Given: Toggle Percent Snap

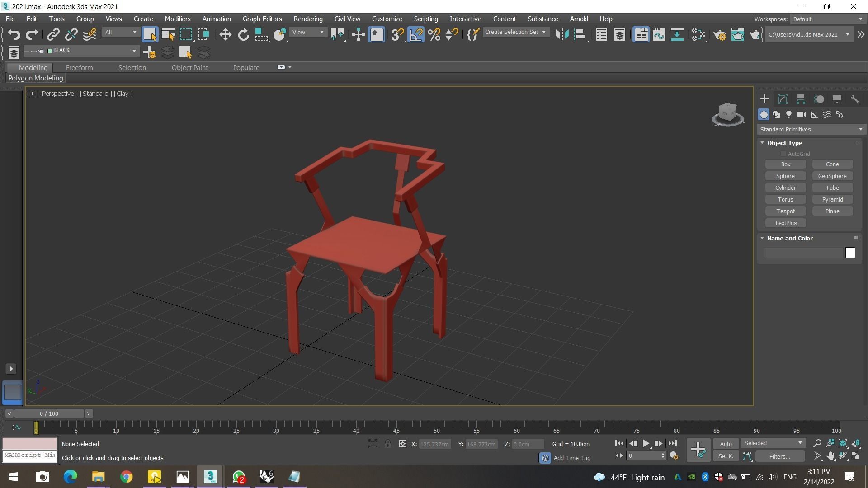Looking at the screenshot, I should click(x=434, y=35).
